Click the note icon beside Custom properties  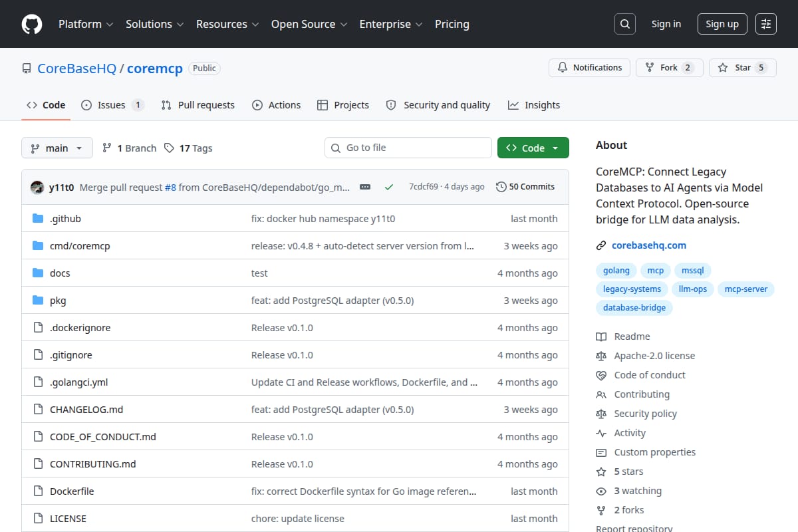click(601, 452)
